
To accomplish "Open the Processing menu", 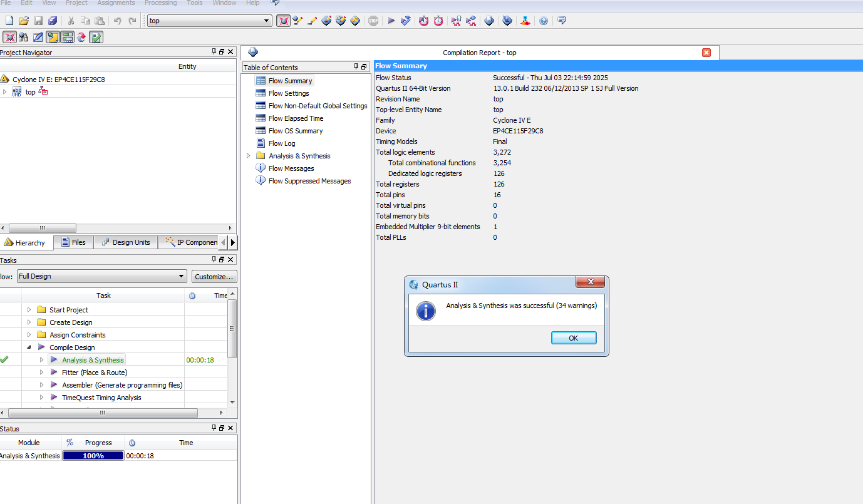I will click(160, 3).
